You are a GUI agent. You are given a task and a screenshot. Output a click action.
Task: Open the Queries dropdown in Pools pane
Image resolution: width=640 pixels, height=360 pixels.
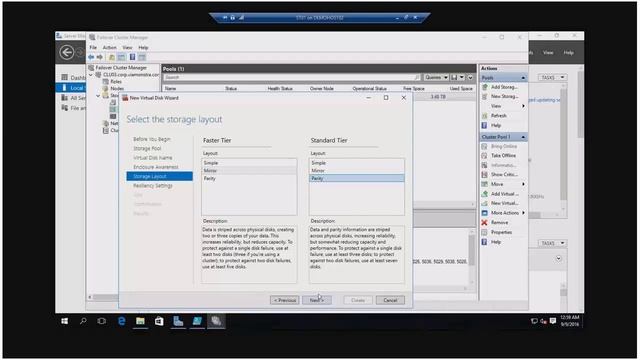coord(436,78)
